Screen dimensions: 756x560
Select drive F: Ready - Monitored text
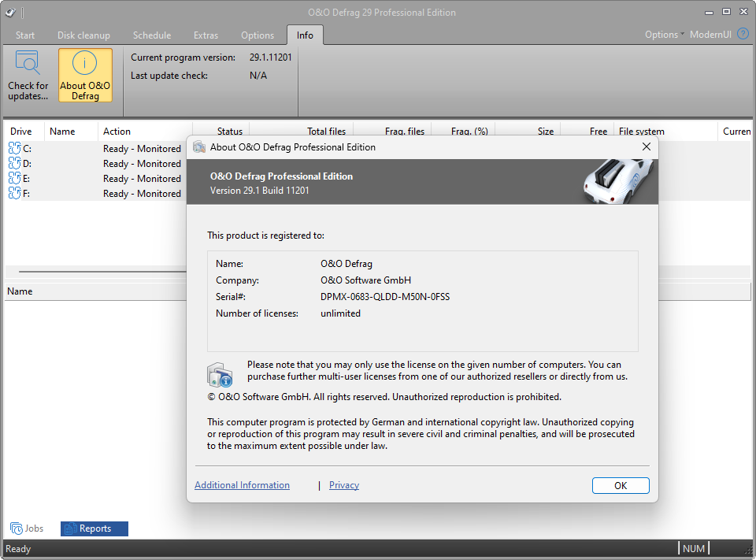pyautogui.click(x=142, y=194)
